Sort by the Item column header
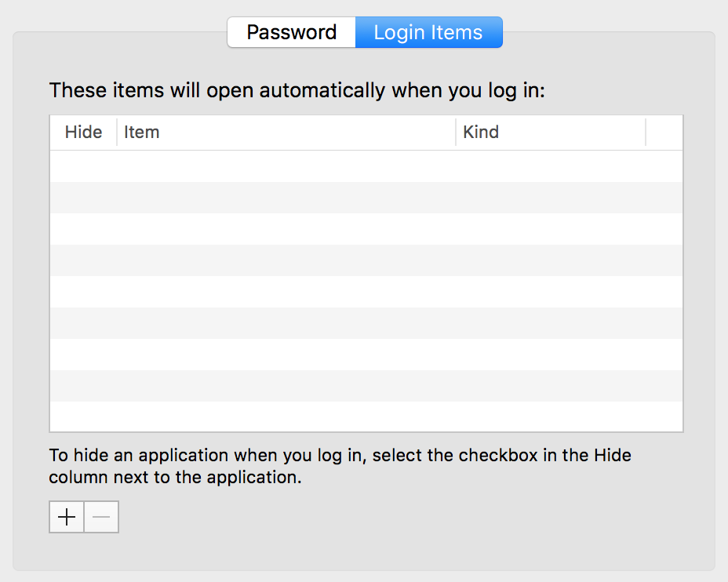The width and height of the screenshot is (728, 582). pos(286,133)
